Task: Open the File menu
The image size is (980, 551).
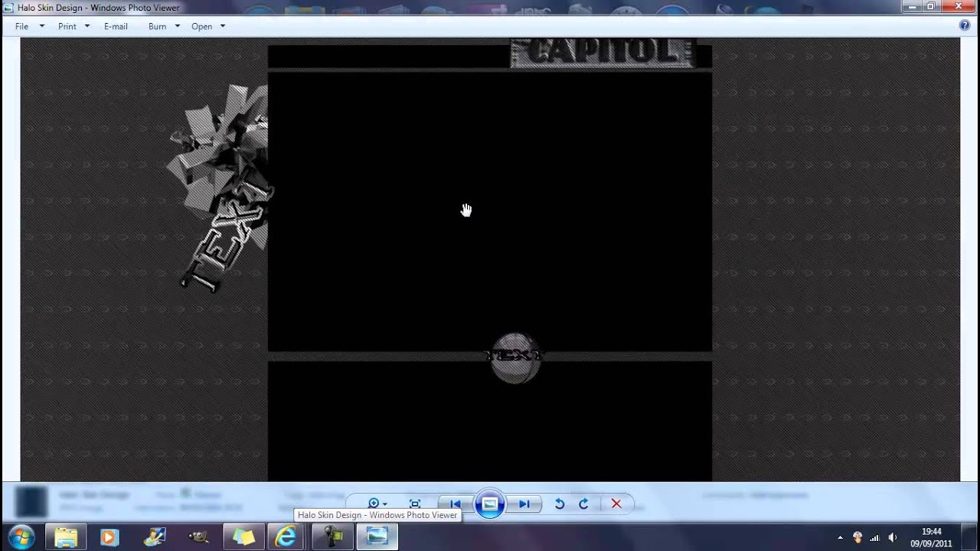Action: 21,26
